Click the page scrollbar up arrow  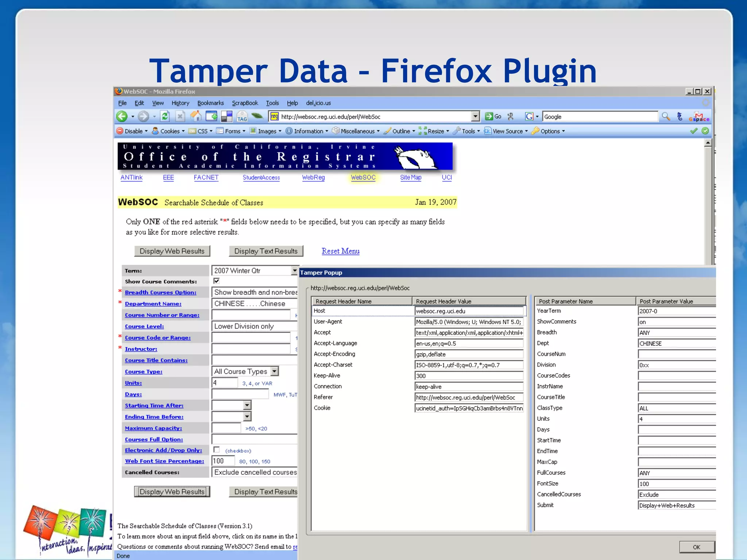708,143
